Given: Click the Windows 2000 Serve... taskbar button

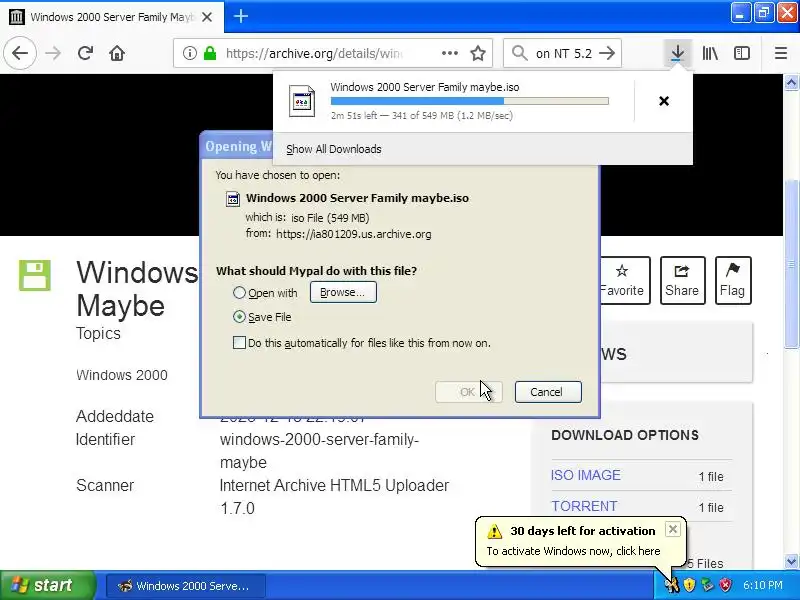Looking at the screenshot, I should 186,586.
